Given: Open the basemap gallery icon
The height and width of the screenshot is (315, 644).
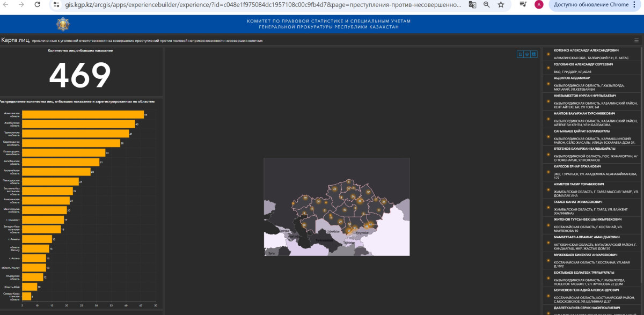Looking at the screenshot, I should click(x=534, y=54).
